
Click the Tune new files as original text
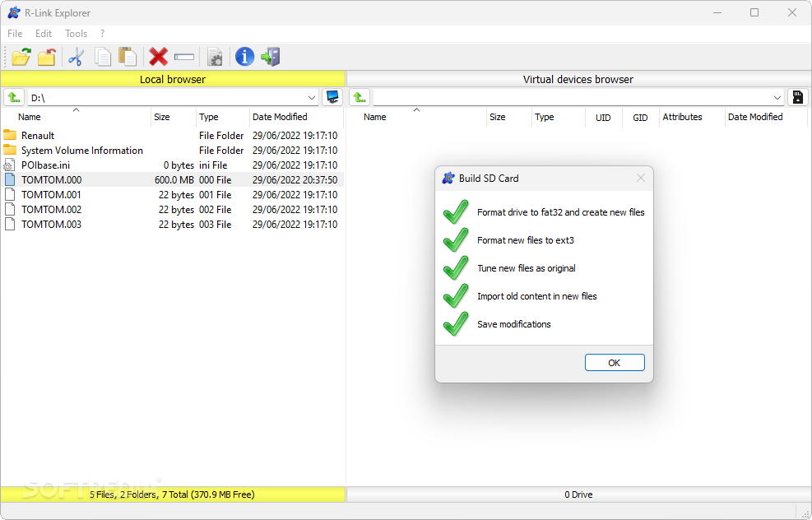click(527, 268)
